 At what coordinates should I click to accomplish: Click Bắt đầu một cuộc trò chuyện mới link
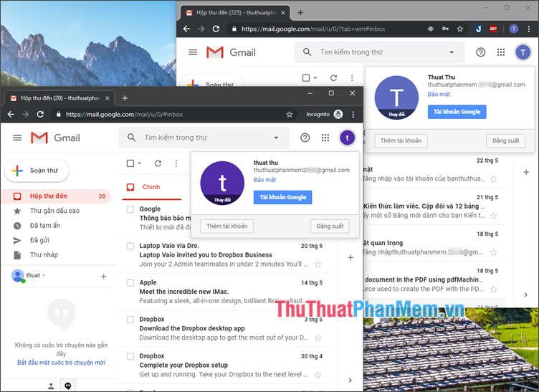[61, 363]
